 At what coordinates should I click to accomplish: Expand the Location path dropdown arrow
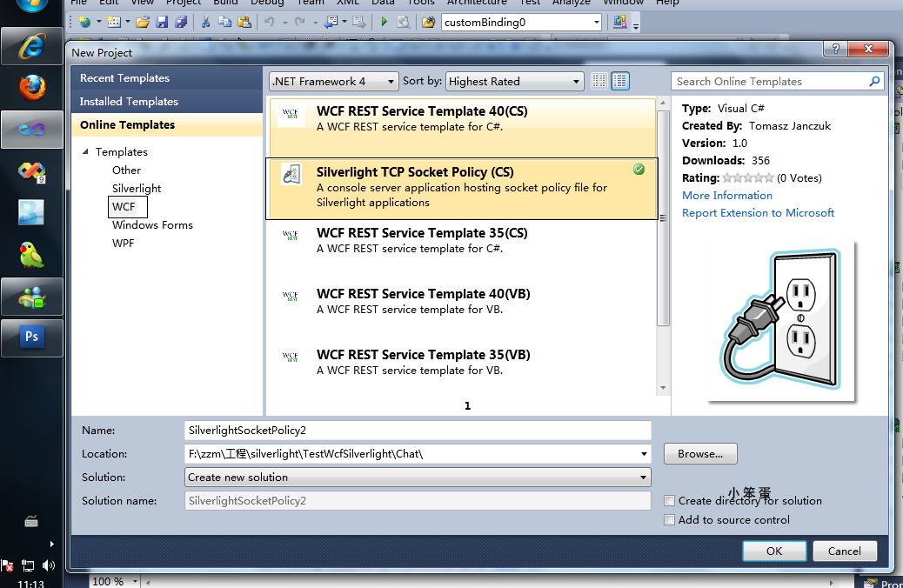point(644,454)
